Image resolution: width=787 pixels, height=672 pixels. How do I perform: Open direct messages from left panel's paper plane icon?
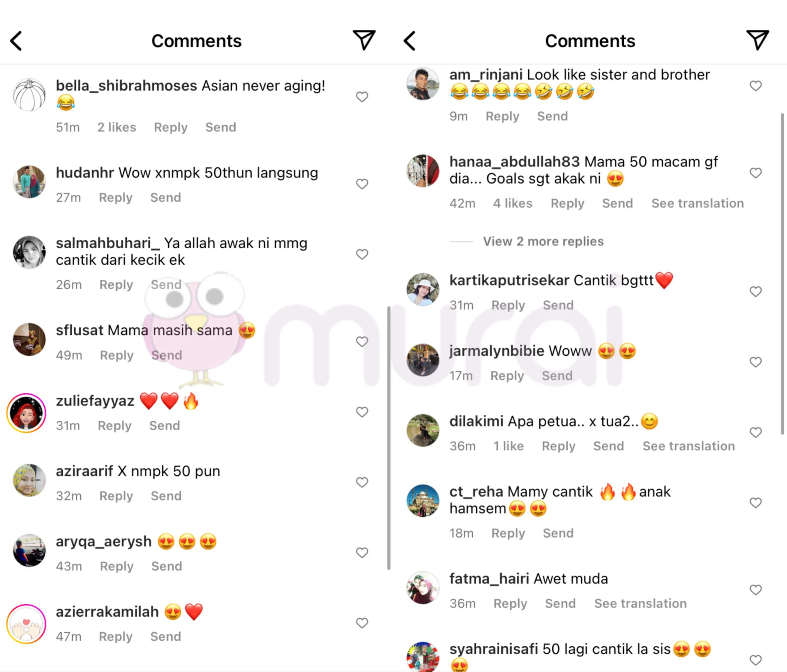364,40
